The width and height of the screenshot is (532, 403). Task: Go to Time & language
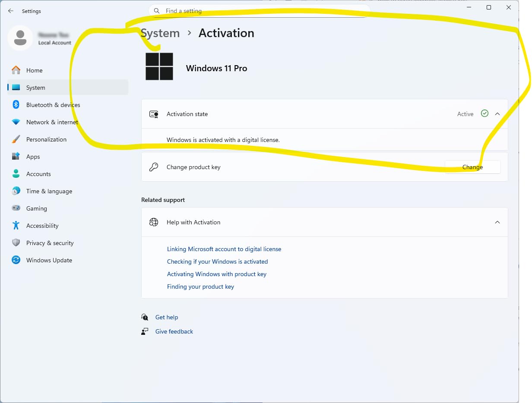pos(68,191)
